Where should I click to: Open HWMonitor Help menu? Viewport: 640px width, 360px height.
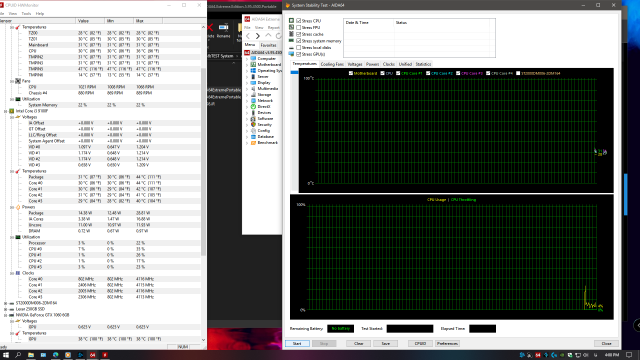point(40,13)
